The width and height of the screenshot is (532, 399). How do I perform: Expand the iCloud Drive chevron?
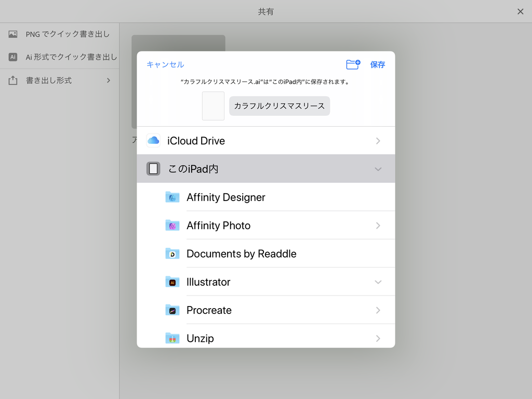pyautogui.click(x=378, y=141)
